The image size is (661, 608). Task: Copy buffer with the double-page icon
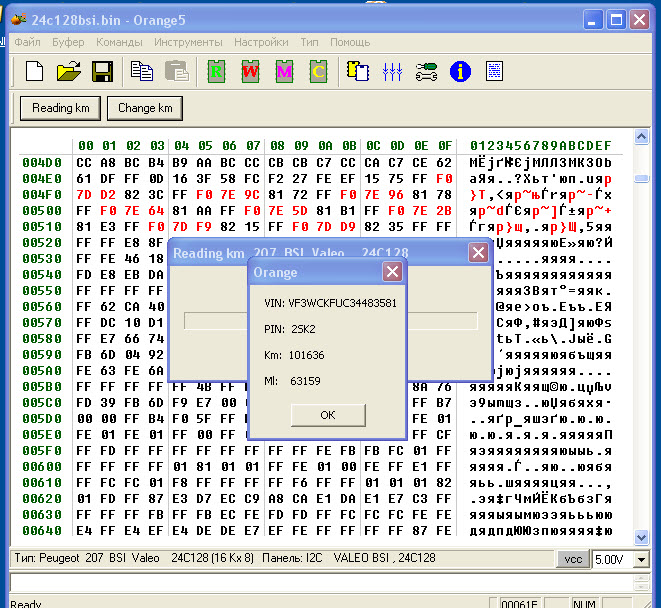(142, 71)
